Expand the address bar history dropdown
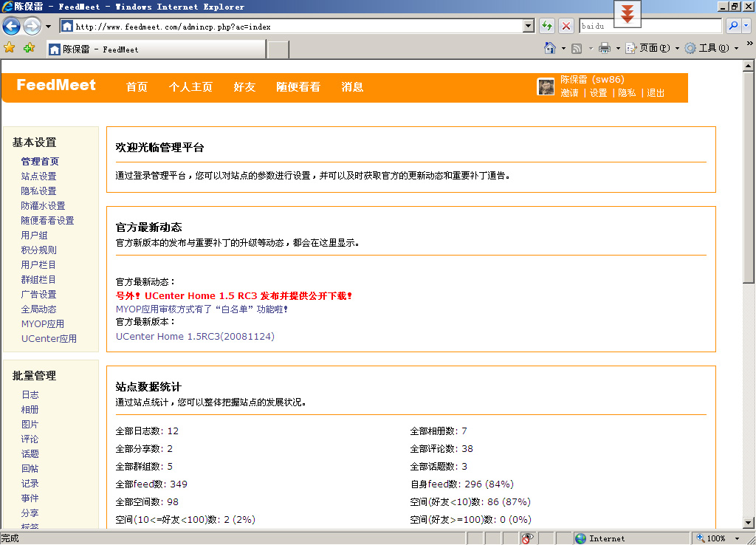Image resolution: width=756 pixels, height=545 pixels. [x=529, y=26]
